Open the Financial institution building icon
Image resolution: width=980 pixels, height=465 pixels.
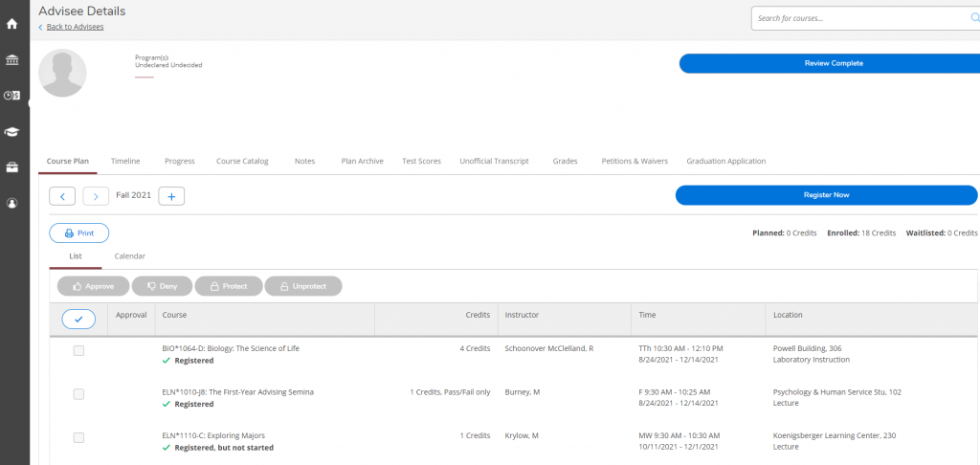(x=12, y=60)
